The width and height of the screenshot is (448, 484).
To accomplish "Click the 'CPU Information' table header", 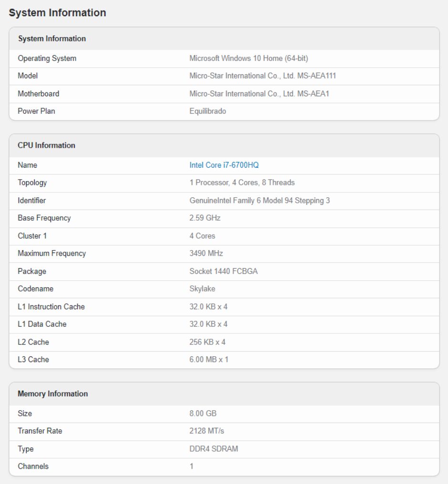I will coord(46,145).
